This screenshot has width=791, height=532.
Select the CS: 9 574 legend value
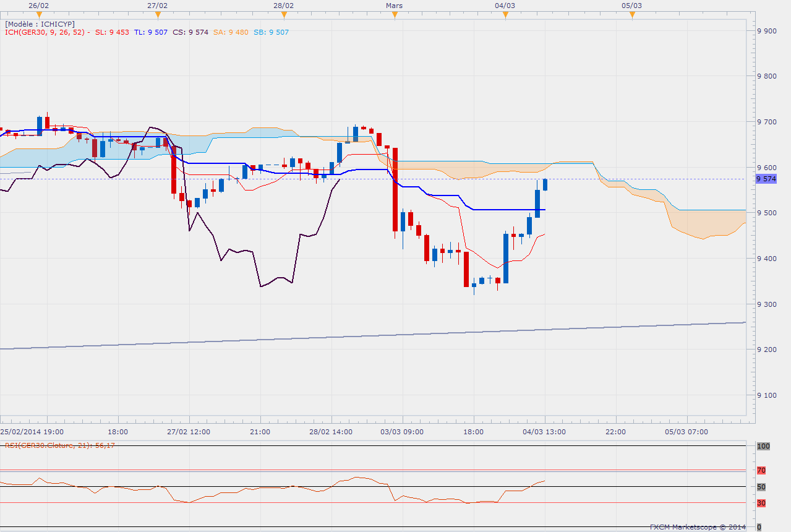(190, 32)
